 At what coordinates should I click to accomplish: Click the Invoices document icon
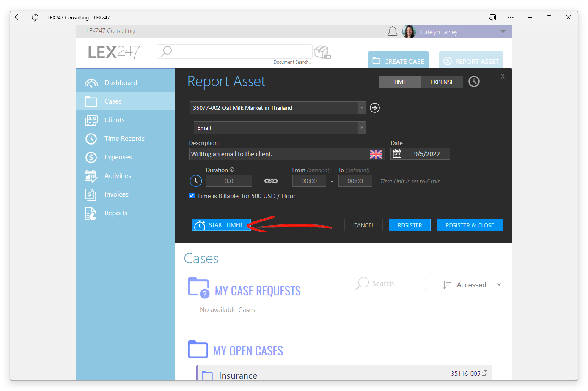tap(91, 194)
